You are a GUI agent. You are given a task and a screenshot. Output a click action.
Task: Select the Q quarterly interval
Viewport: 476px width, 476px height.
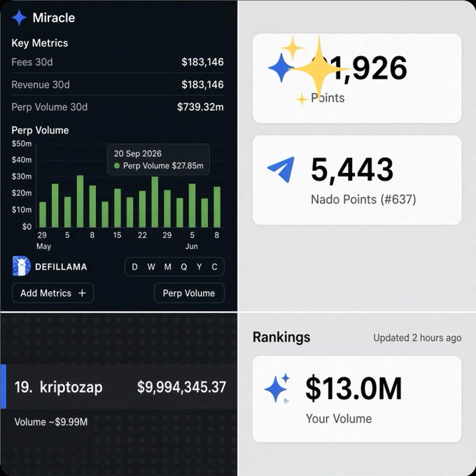pos(183,267)
